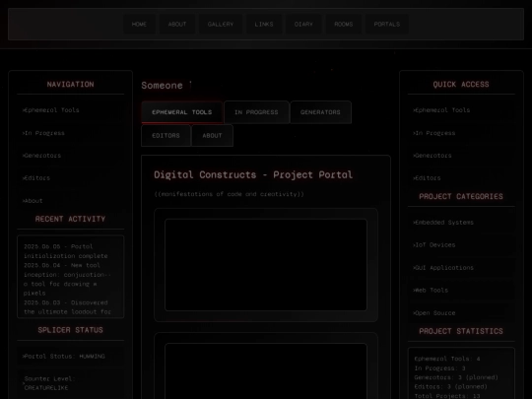The height and width of the screenshot is (399, 532).
Task: Click Generators in Navigation panel
Action: (71, 156)
